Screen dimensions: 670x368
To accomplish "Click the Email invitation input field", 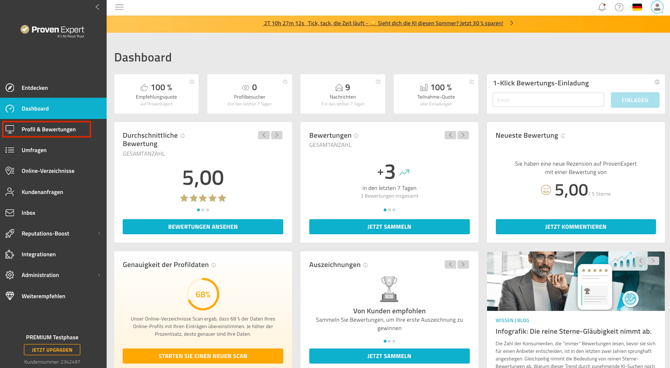I will [x=548, y=100].
